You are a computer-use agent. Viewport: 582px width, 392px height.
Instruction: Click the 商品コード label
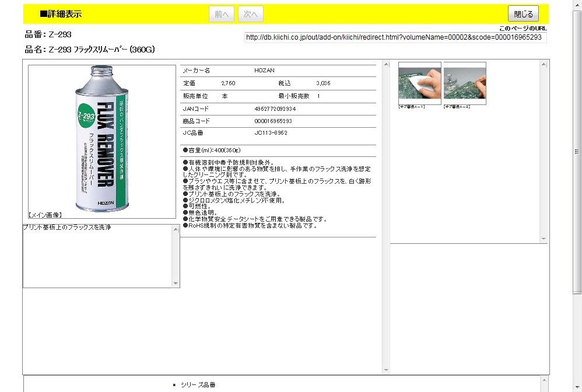[x=197, y=121]
